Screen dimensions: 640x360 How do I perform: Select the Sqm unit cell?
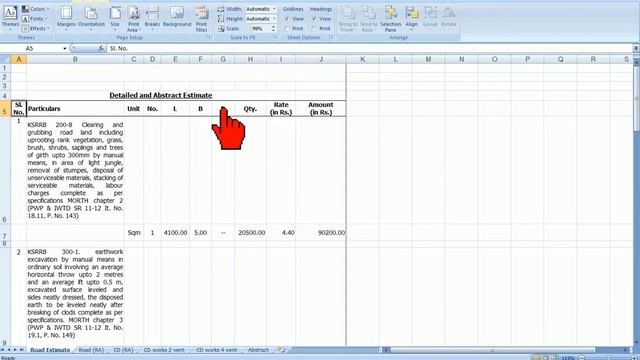coord(133,232)
